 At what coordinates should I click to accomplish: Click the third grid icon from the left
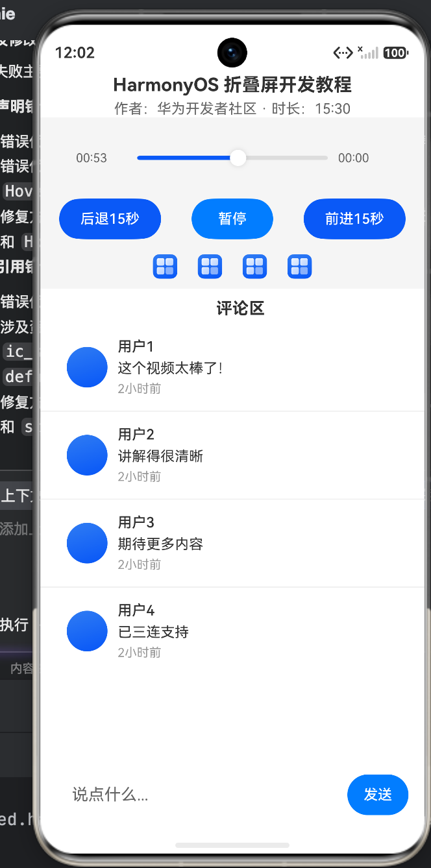coord(255,266)
